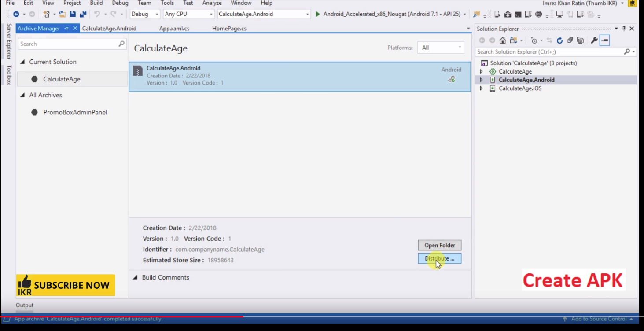Collapse the Current Solution group
The width and height of the screenshot is (644, 331).
click(22, 62)
